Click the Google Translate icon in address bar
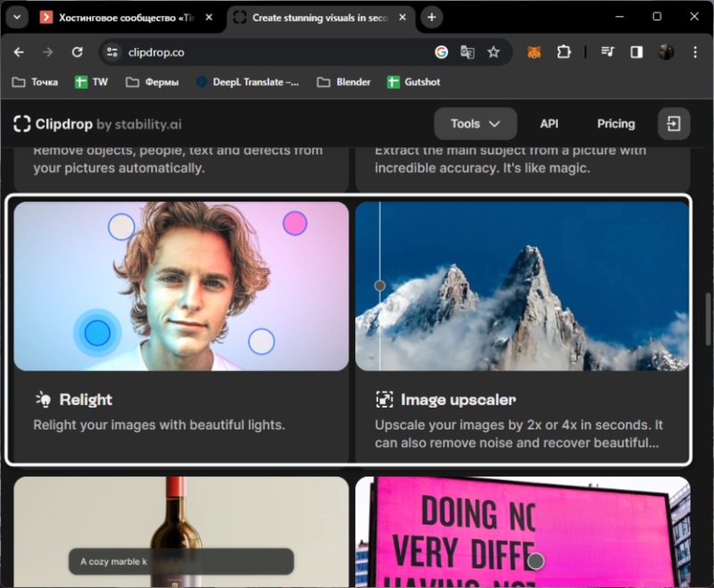Image resolution: width=714 pixels, height=588 pixels. (x=467, y=53)
